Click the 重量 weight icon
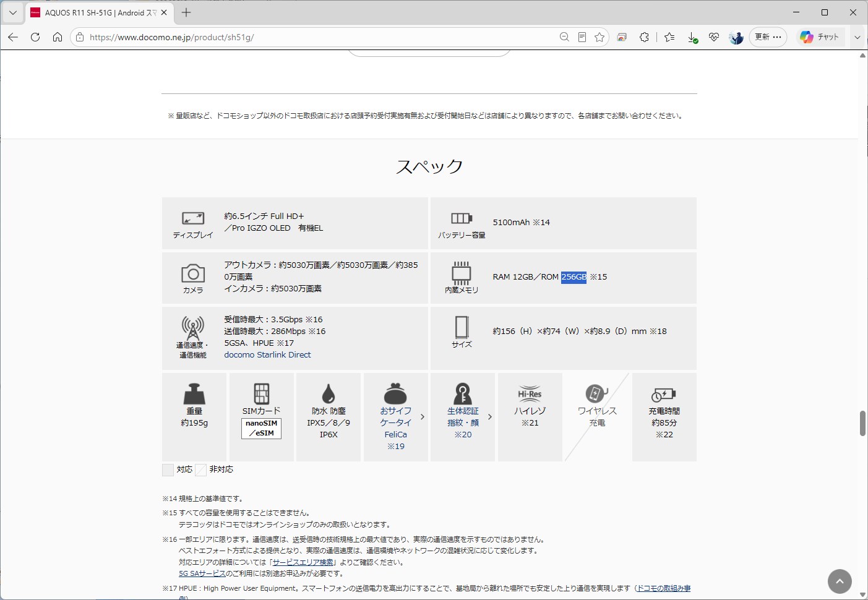 point(194,394)
